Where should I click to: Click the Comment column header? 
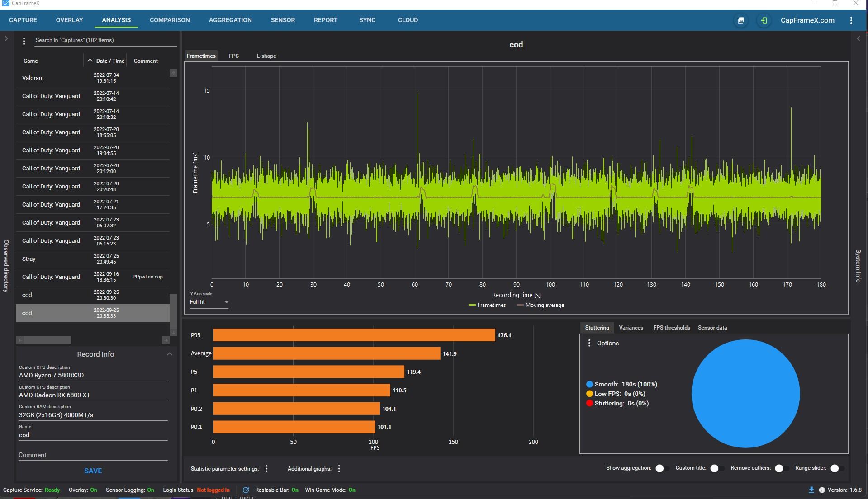coord(146,61)
